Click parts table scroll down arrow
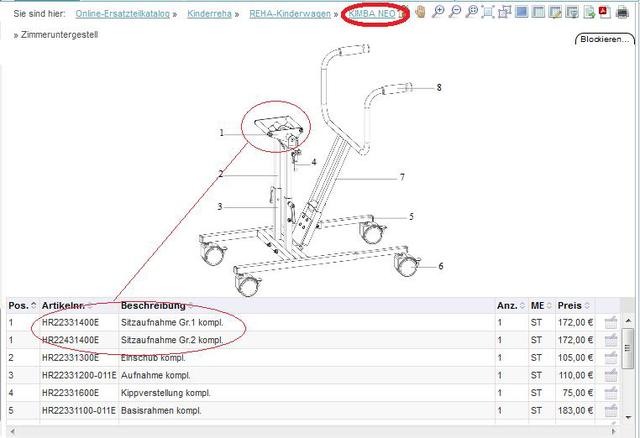640x438 pixels. 628,417
